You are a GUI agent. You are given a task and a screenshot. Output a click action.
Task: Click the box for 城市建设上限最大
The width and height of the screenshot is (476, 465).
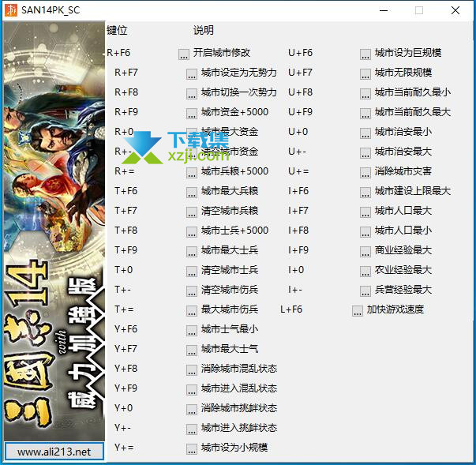[365, 192]
